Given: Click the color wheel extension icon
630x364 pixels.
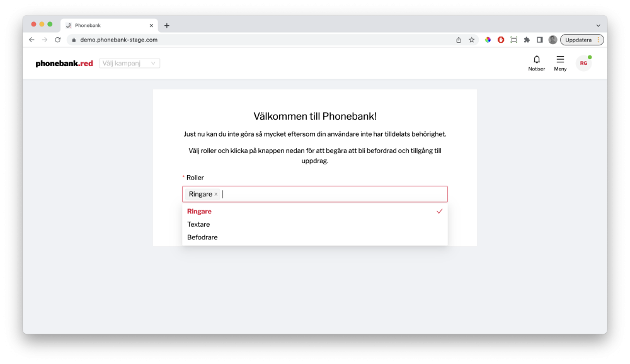Looking at the screenshot, I should pyautogui.click(x=488, y=40).
